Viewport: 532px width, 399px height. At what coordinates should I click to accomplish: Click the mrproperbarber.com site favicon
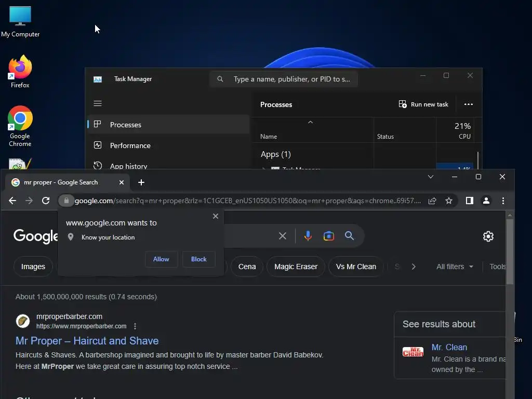pyautogui.click(x=23, y=321)
